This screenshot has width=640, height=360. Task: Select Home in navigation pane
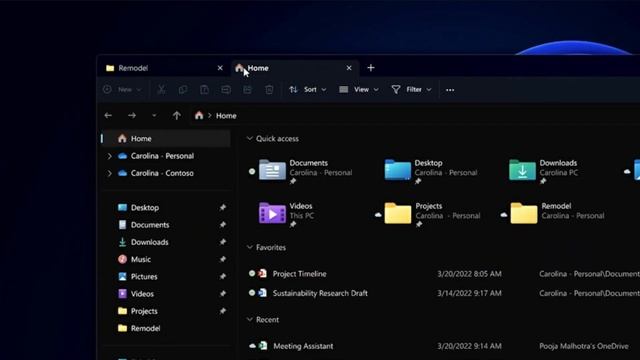pyautogui.click(x=166, y=139)
